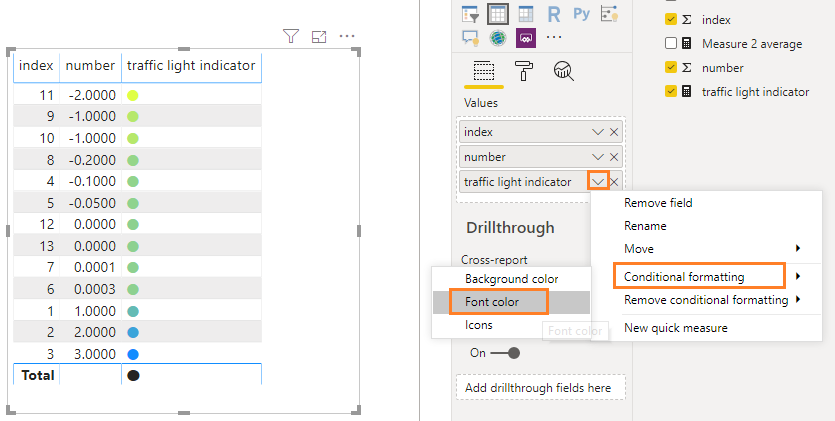This screenshot has width=835, height=421.
Task: Select the Matrix visual icon
Action: (x=526, y=14)
